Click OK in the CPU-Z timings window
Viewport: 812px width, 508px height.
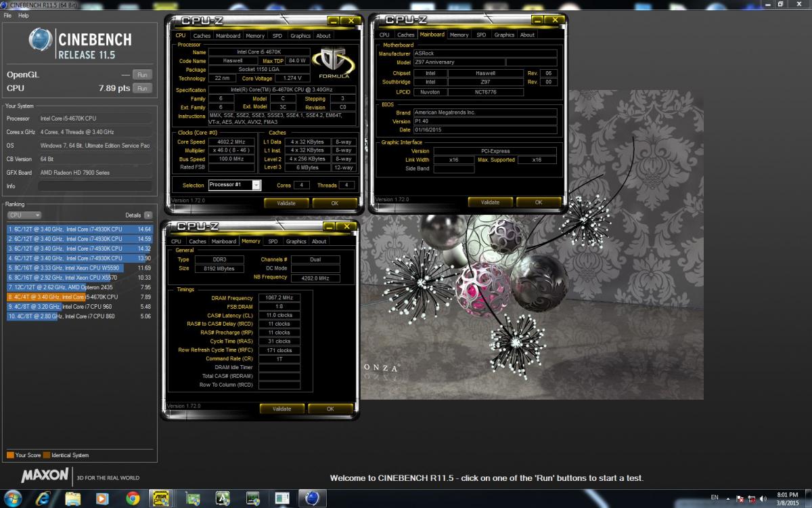(x=330, y=408)
